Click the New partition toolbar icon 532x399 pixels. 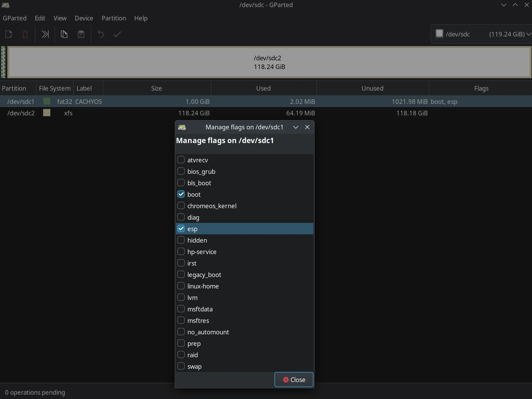click(x=9, y=34)
